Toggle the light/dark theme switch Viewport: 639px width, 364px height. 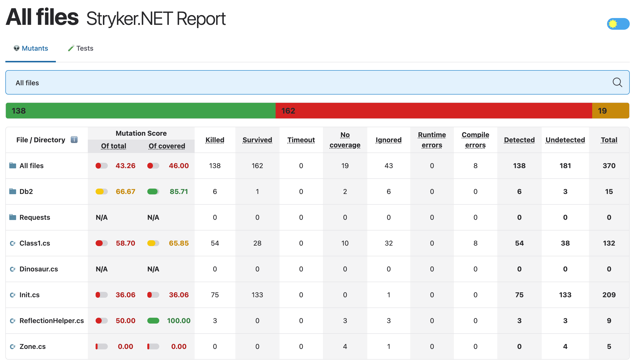pyautogui.click(x=618, y=24)
